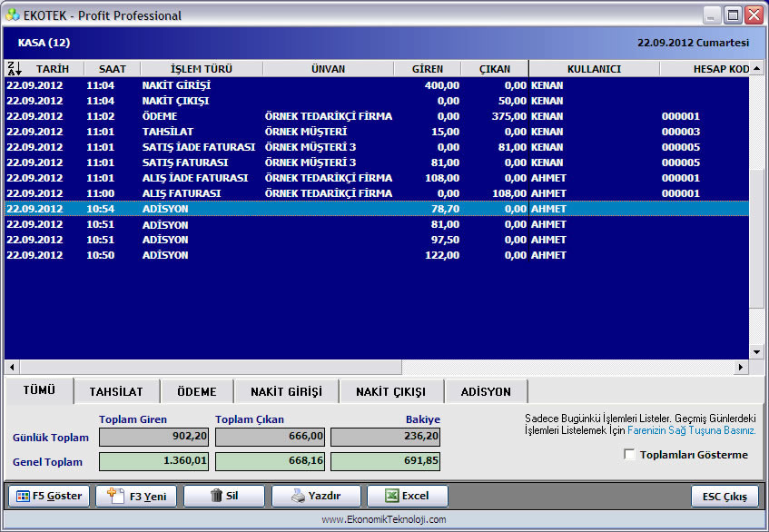Click the vertical scrollbar down arrow
This screenshot has width=769, height=532.
pos(756,352)
